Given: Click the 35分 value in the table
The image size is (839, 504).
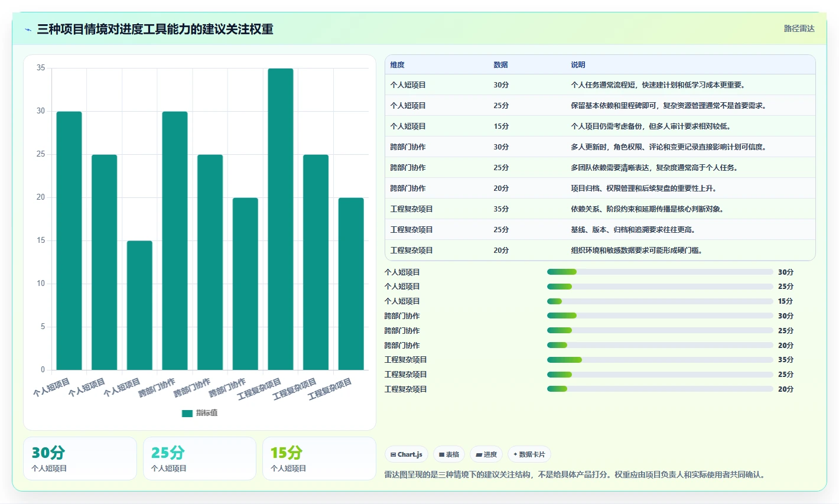Looking at the screenshot, I should (x=501, y=209).
